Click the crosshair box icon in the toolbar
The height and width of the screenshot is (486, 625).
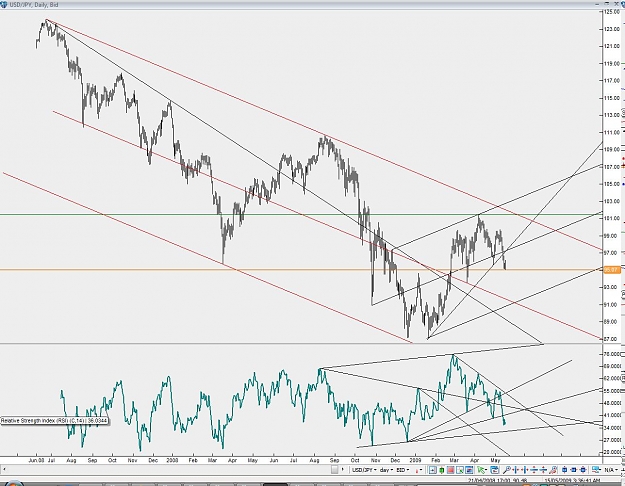point(432,470)
